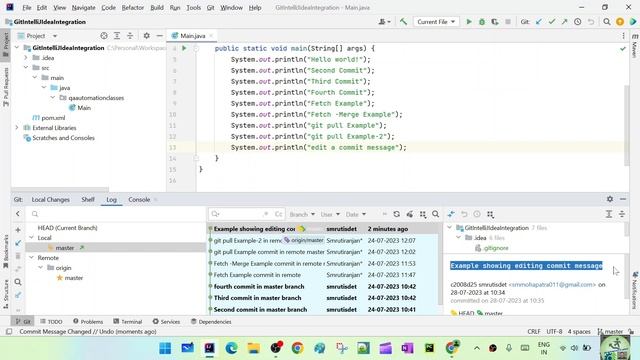Collapse all icon in Project panel
The width and height of the screenshot is (640, 360).
pyautogui.click(x=130, y=36)
